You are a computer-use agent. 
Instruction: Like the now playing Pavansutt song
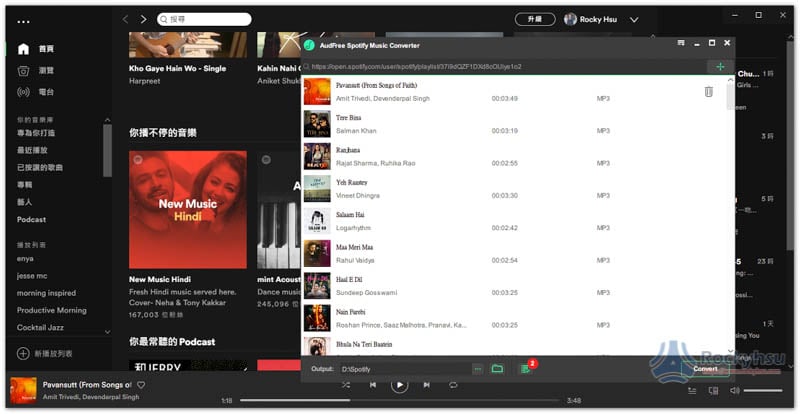(141, 385)
